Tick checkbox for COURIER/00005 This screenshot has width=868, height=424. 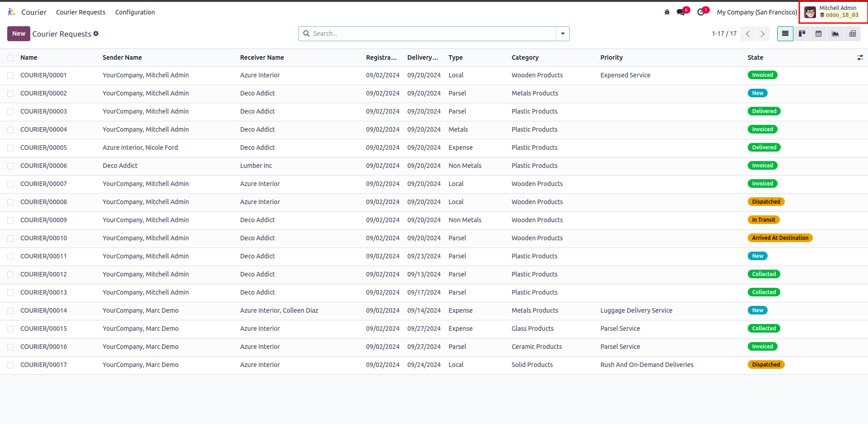point(10,148)
